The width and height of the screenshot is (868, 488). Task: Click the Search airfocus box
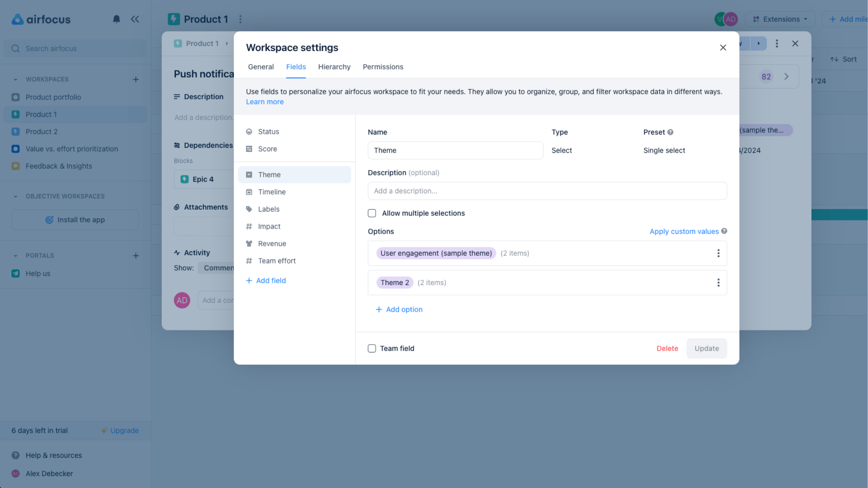point(75,48)
